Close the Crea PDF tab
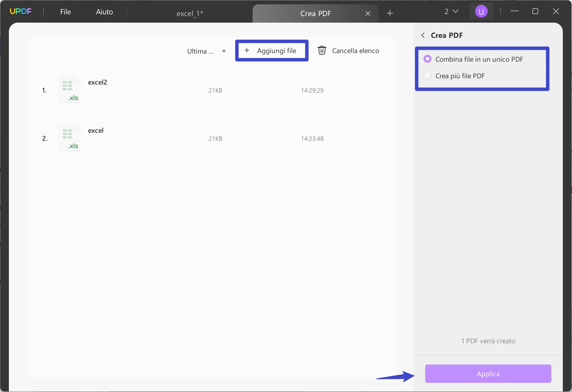The width and height of the screenshot is (572, 392). pos(368,13)
